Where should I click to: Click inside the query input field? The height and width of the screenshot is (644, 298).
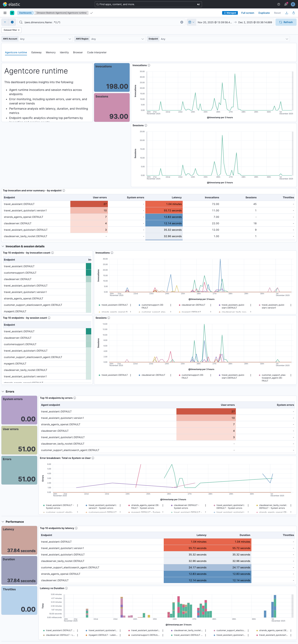[x=100, y=22]
